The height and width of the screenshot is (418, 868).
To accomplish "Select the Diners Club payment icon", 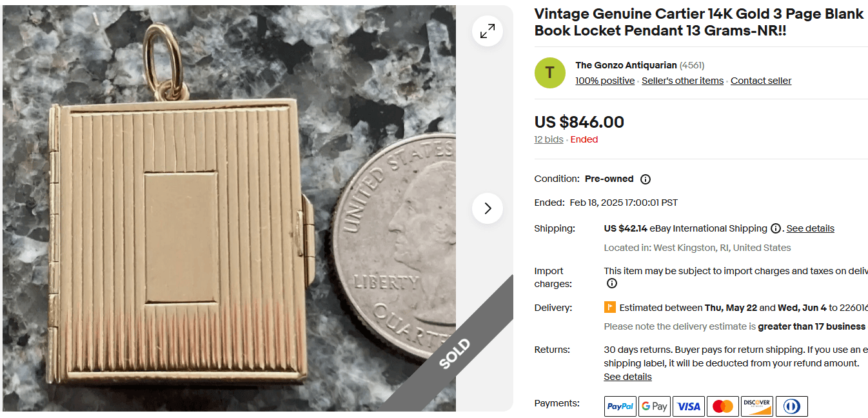I will pos(791,406).
